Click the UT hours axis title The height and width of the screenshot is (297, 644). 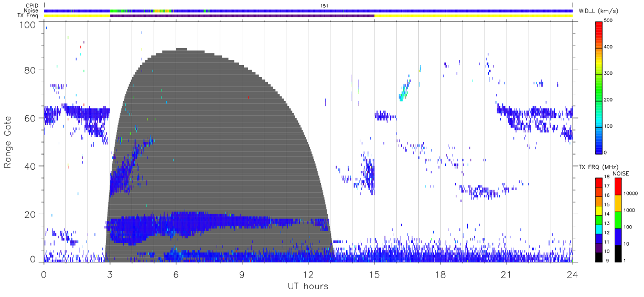point(307,286)
